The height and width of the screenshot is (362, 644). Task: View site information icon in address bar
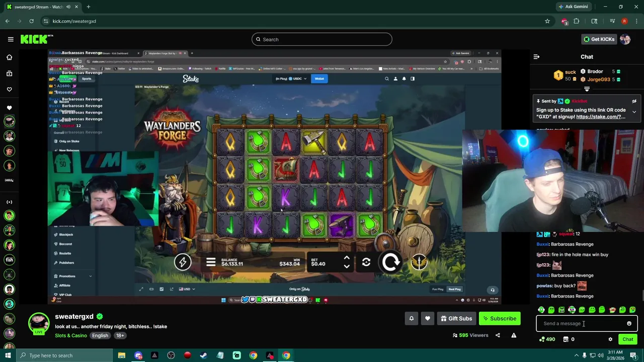(46, 21)
